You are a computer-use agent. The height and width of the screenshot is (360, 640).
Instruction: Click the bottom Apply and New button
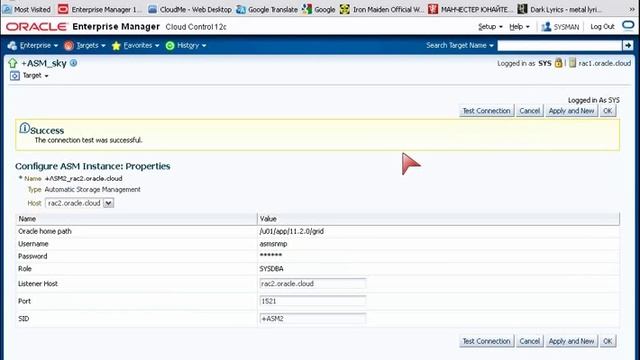(x=571, y=341)
